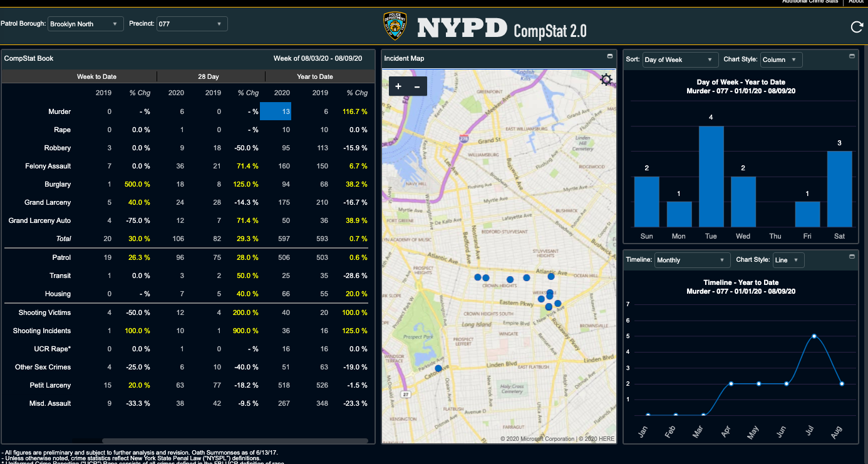Click the Jan point on timeline

point(648,415)
